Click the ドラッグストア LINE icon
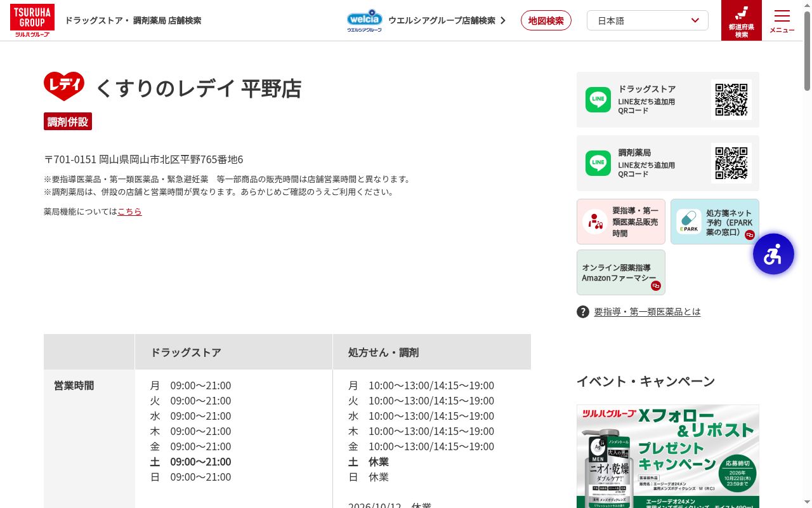Image resolution: width=812 pixels, height=508 pixels. 598,100
